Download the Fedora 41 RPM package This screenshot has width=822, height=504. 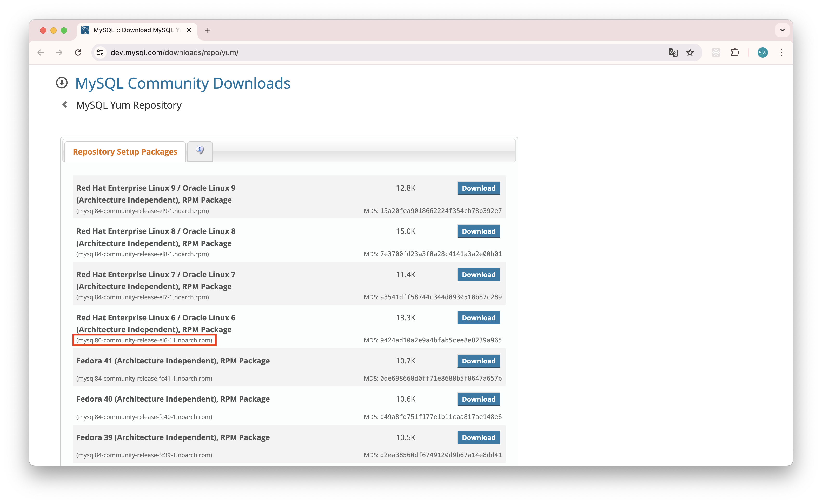click(x=479, y=361)
